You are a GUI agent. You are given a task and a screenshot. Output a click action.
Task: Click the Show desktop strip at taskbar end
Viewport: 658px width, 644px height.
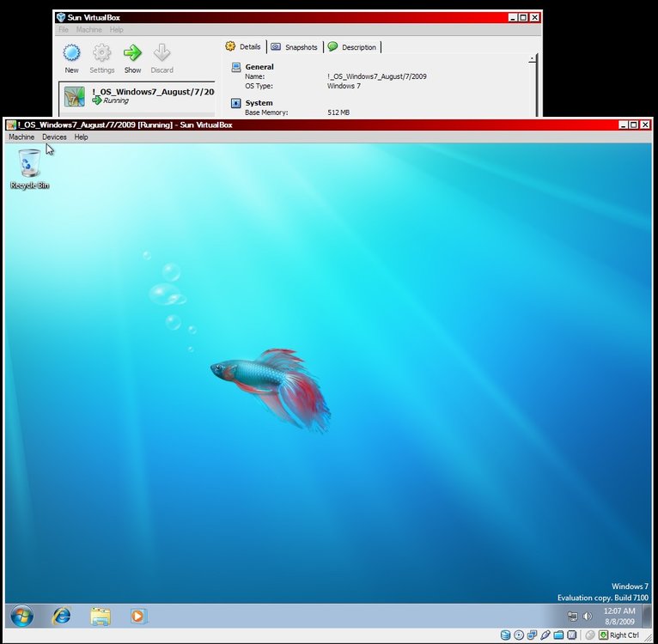[648, 616]
